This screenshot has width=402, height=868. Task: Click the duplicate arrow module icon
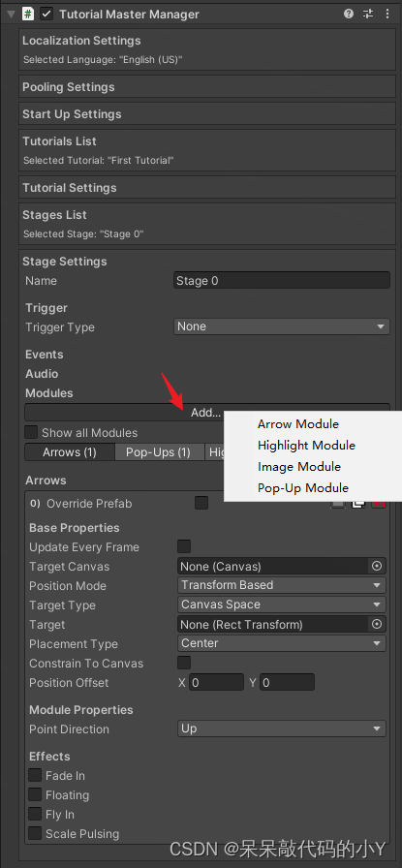tap(358, 505)
